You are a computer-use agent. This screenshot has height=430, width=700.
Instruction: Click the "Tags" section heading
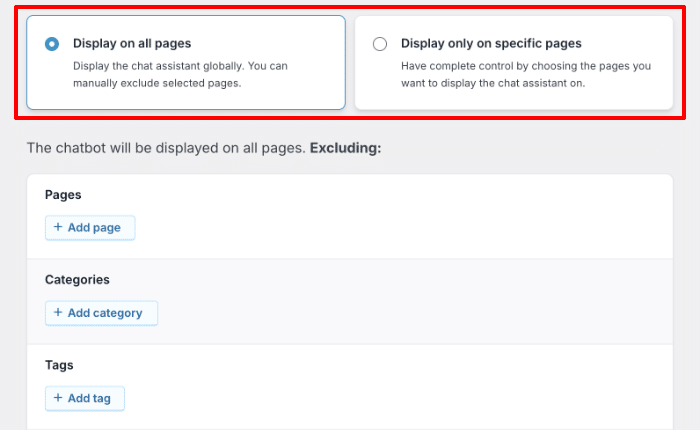tap(59, 365)
